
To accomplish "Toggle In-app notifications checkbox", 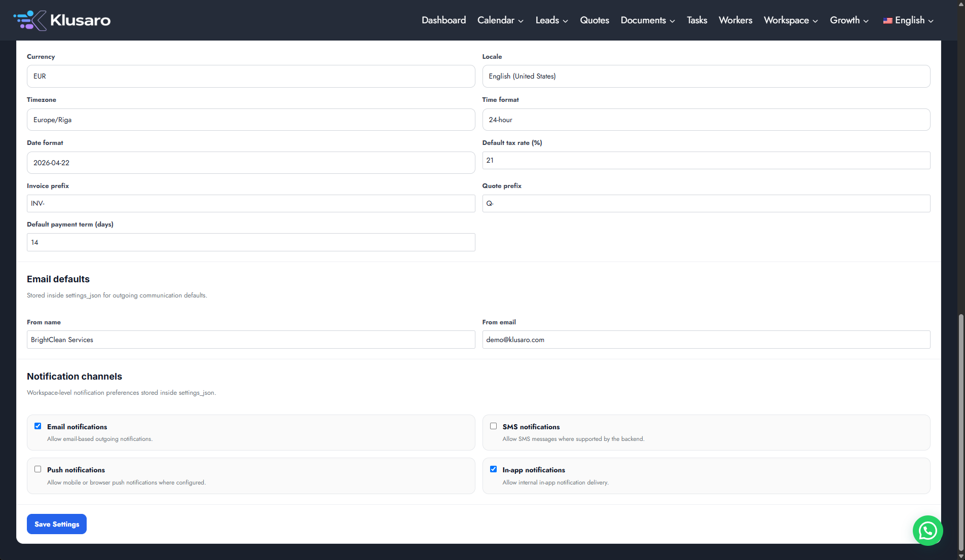I will pos(493,469).
